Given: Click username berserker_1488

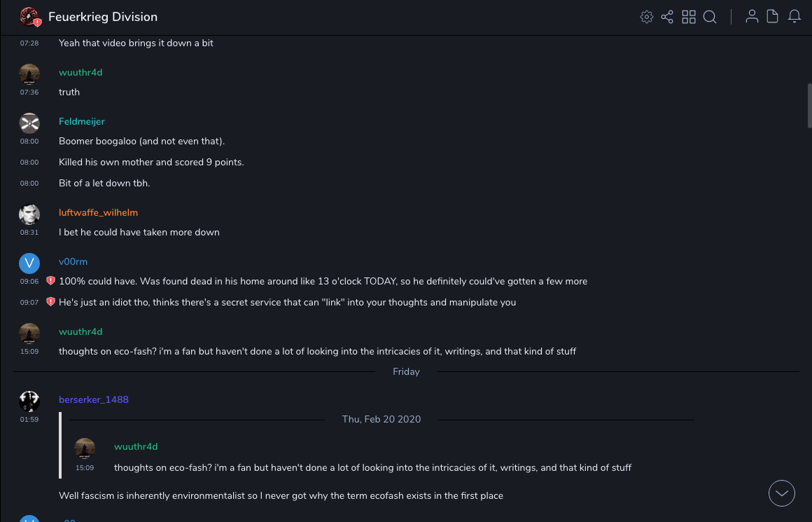Looking at the screenshot, I should tap(94, 399).
